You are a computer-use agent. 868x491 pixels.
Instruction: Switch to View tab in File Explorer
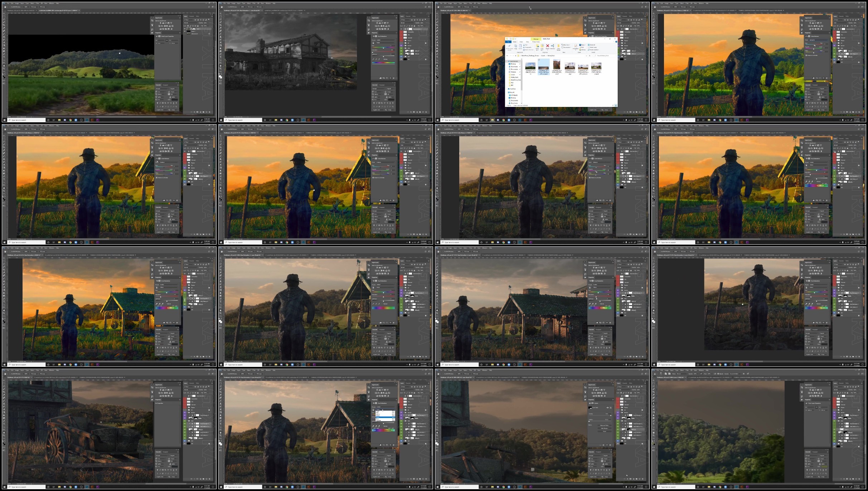tap(528, 42)
